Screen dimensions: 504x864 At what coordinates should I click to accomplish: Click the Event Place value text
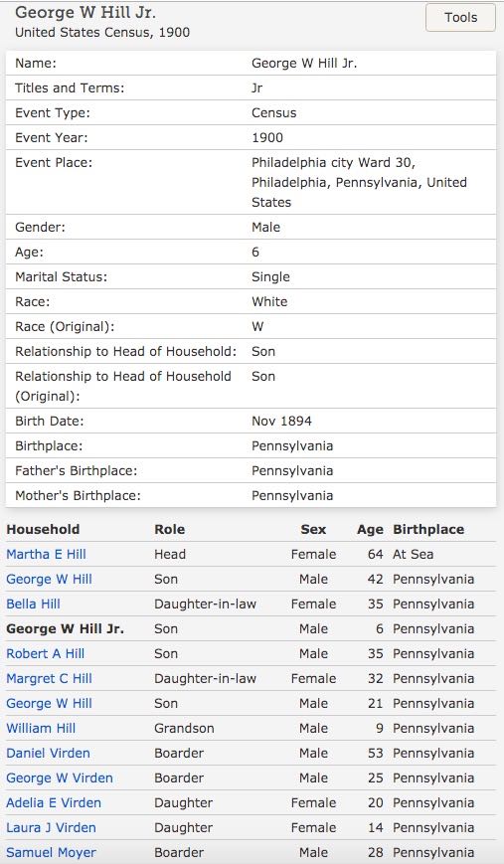tap(359, 182)
